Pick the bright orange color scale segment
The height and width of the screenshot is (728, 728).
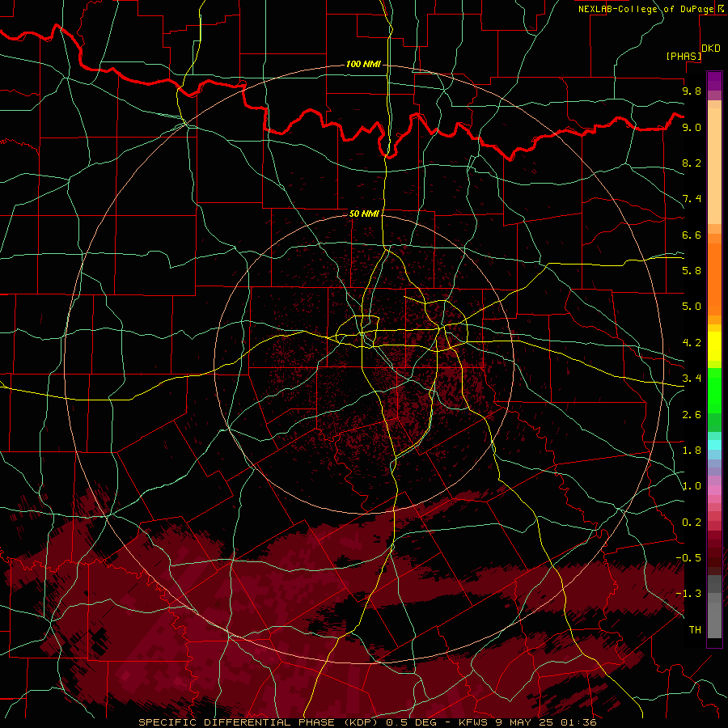tap(714, 280)
